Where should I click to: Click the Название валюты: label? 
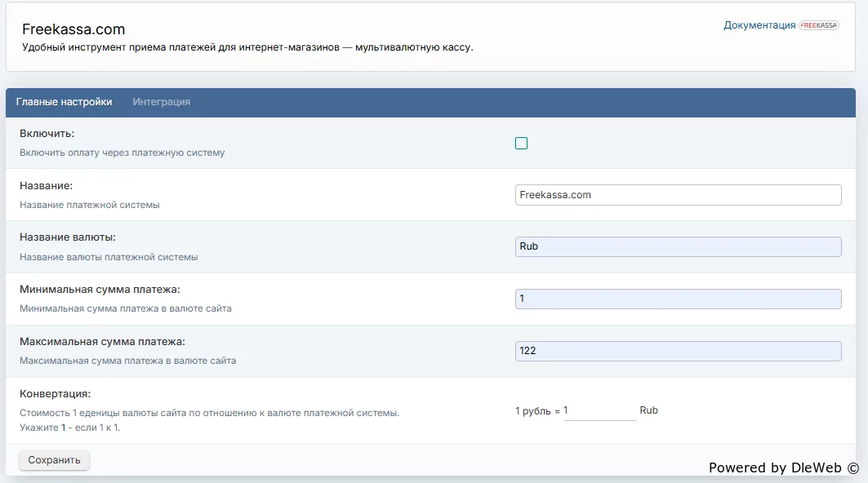68,237
